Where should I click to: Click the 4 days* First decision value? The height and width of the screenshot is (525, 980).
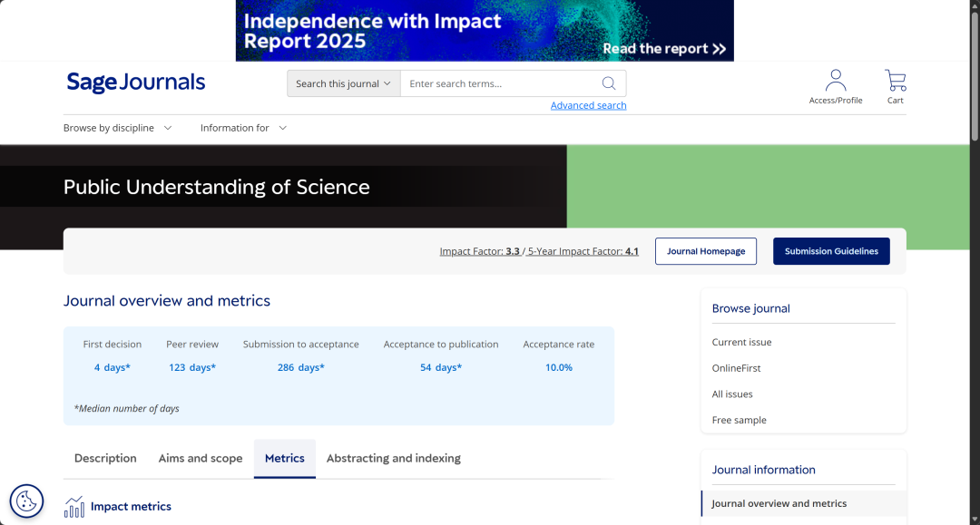[112, 368]
